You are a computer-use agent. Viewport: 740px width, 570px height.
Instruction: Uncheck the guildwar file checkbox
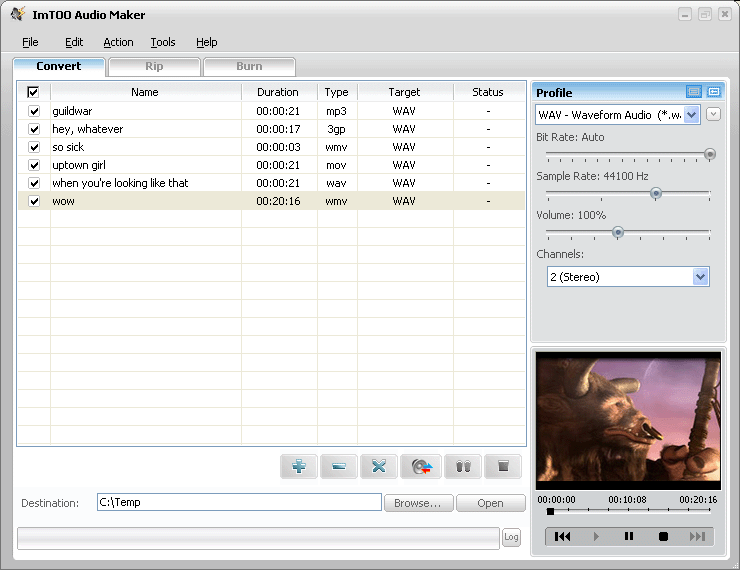click(34, 111)
